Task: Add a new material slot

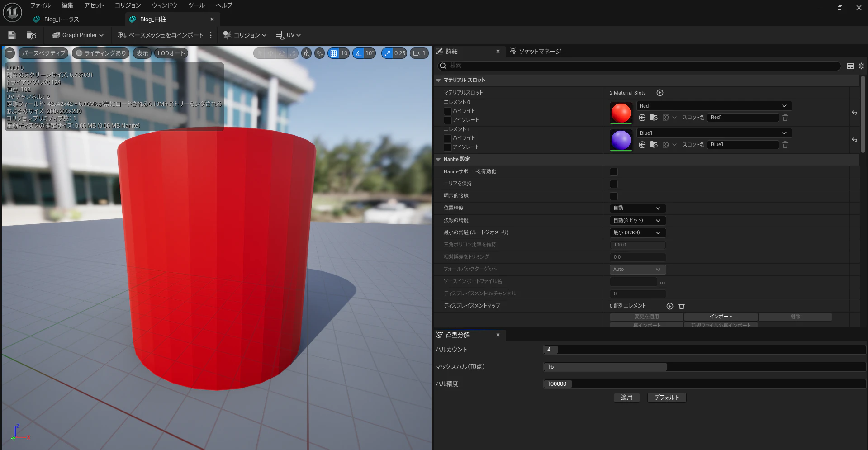Action: click(660, 93)
